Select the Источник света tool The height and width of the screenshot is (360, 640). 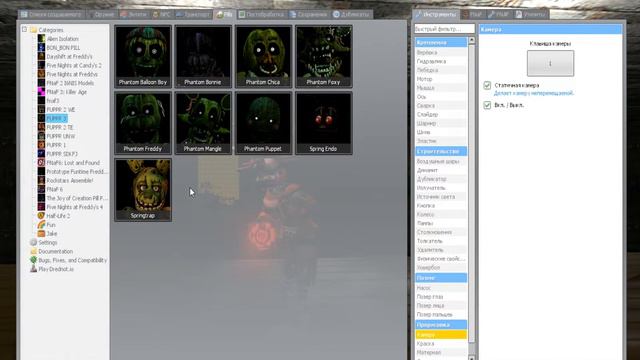click(x=441, y=196)
